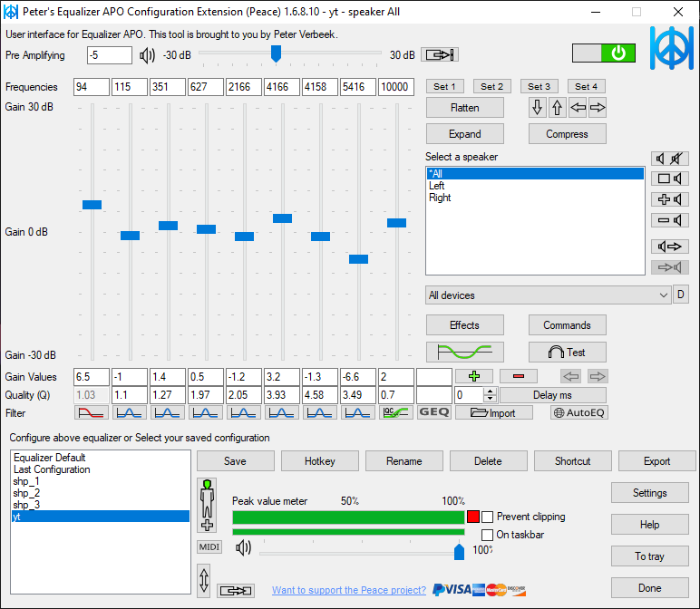700x609 pixels.
Task: Open the Settings window
Action: click(649, 493)
